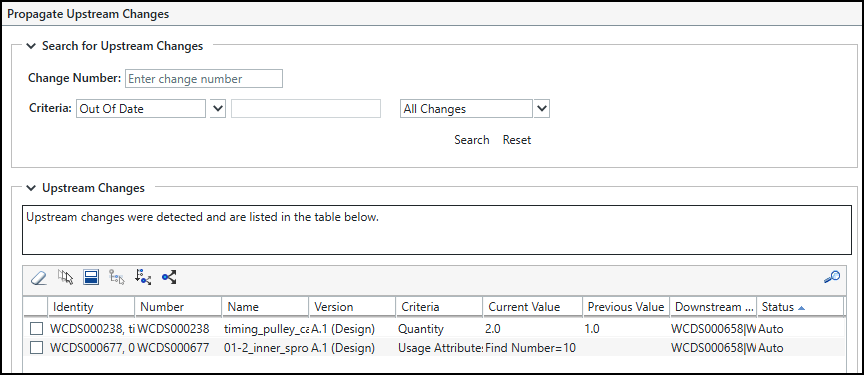Click the Status column header with sort arrow
Screen dimensions: 864x375
click(x=800, y=307)
